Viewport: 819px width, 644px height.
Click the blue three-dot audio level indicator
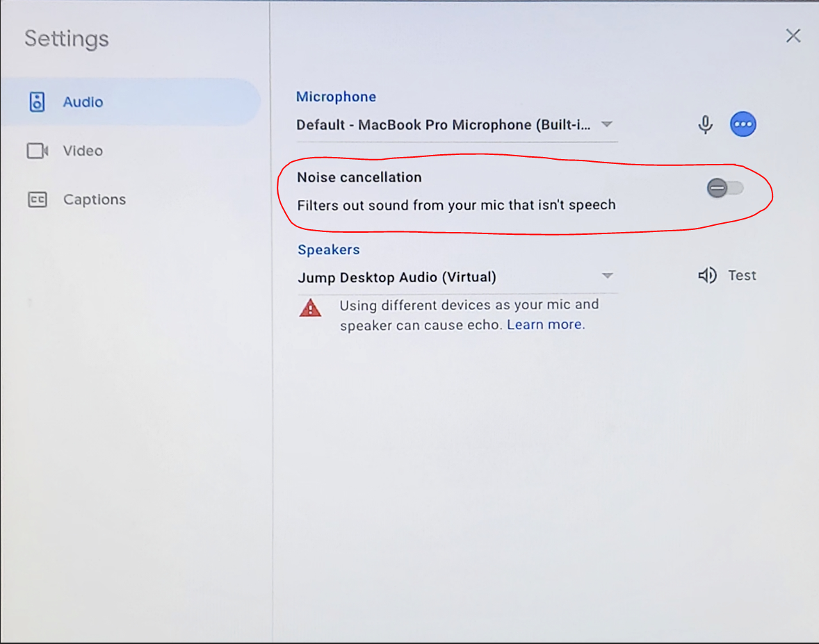pos(743,124)
